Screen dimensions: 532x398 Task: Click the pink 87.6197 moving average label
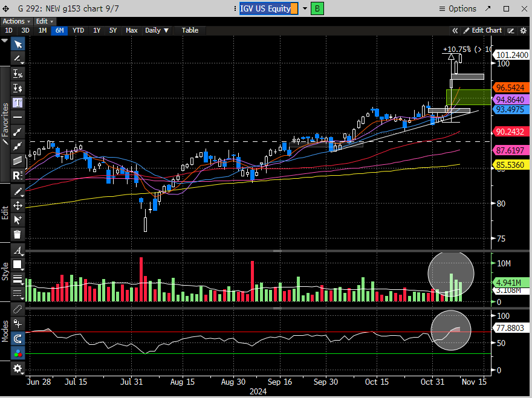tap(510, 150)
